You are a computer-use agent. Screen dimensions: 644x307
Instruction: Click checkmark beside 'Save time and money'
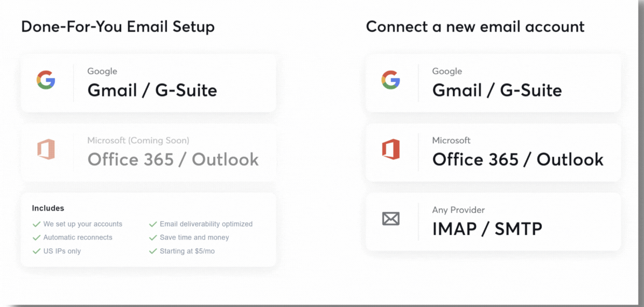[153, 238]
